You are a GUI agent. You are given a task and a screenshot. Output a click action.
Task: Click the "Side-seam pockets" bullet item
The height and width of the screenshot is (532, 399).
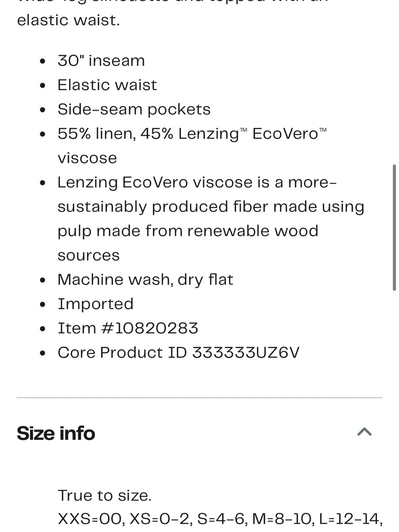[134, 110]
